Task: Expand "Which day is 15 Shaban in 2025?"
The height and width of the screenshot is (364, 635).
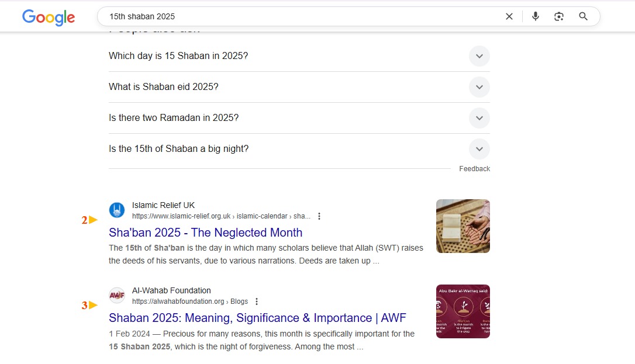Action: pos(479,56)
